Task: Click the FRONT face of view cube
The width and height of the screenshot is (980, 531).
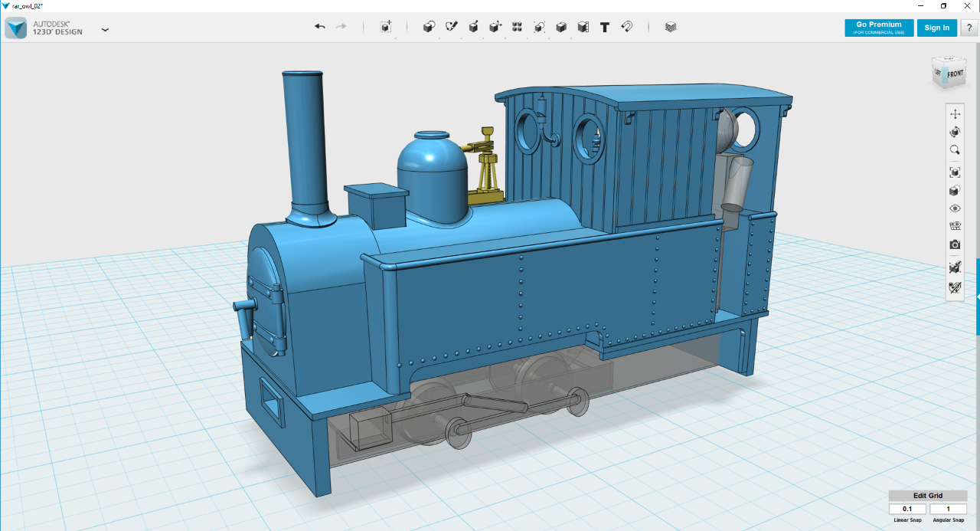Action: coord(955,74)
